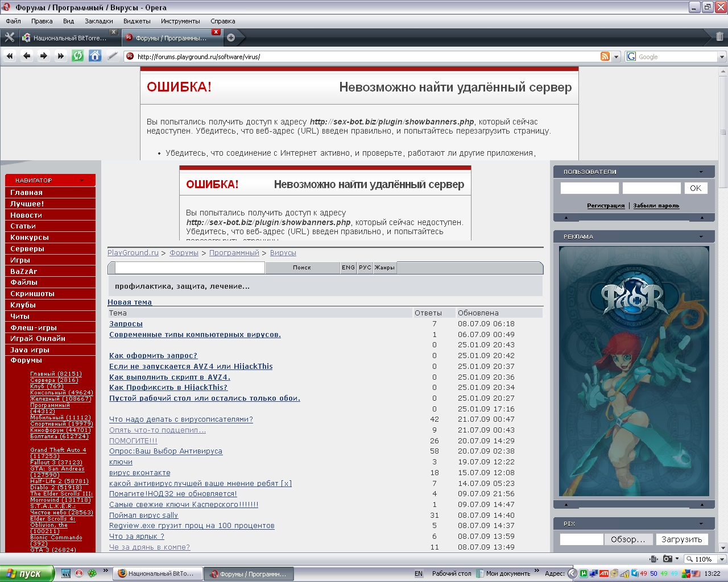
Task: Click the Google search field
Action: point(677,57)
